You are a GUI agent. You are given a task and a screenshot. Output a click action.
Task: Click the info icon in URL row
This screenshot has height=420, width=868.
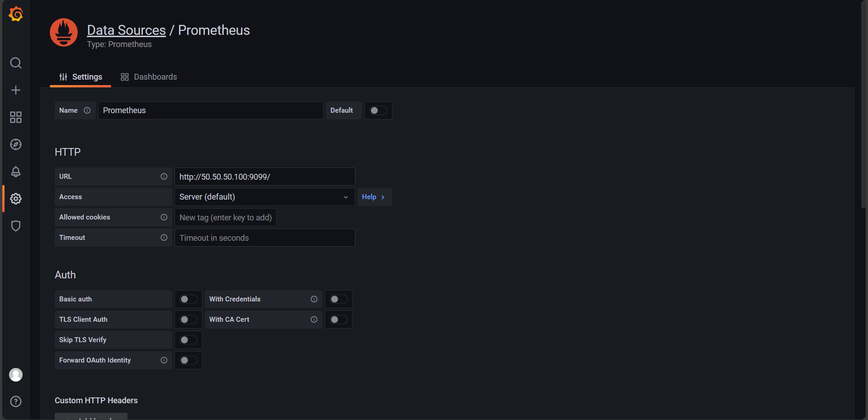[x=164, y=177]
